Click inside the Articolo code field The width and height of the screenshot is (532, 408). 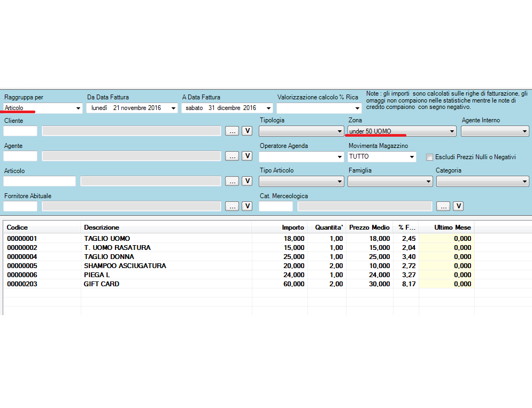click(38, 181)
